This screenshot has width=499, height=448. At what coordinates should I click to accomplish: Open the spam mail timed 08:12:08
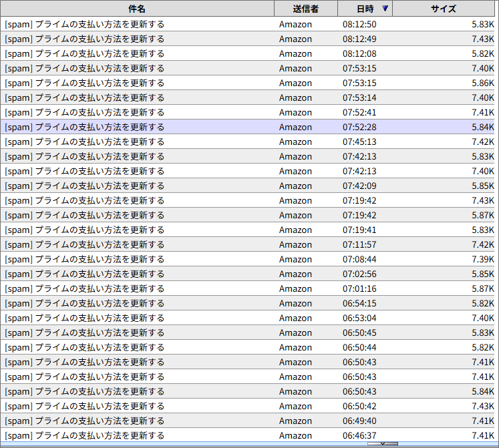tap(248, 53)
